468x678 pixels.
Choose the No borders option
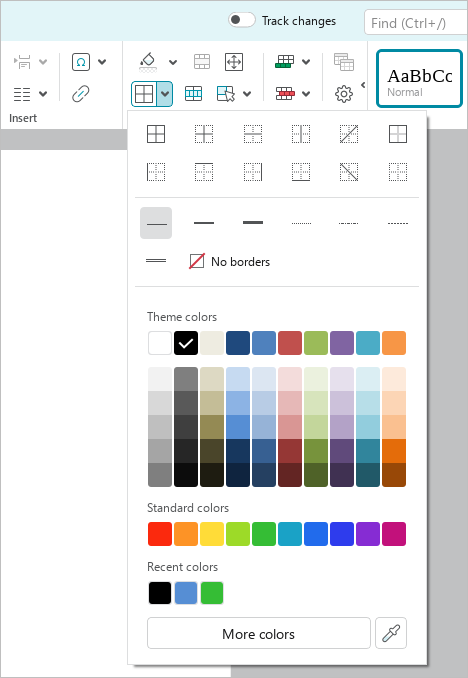tap(230, 261)
